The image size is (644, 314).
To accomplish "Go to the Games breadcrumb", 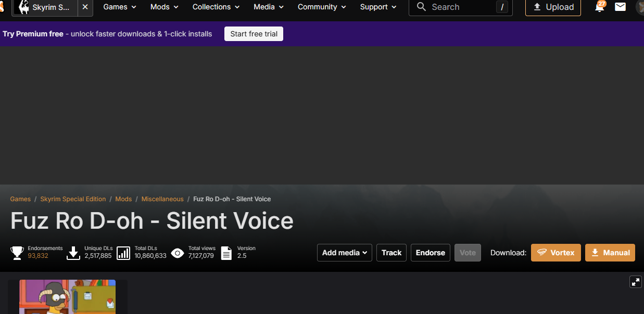I will click(21, 199).
